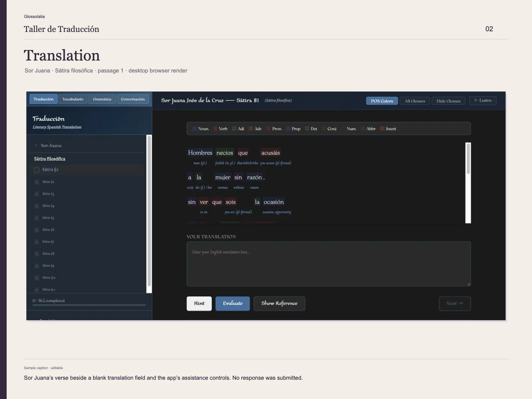Click the word 'sois' in the verse

click(x=230, y=202)
